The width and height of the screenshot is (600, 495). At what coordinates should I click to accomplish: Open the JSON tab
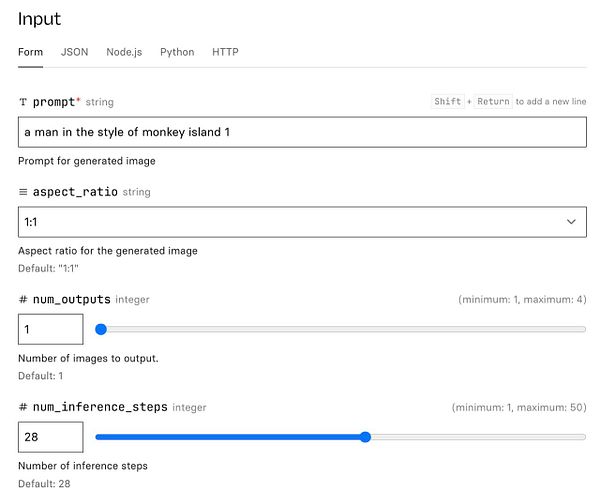coord(74,52)
